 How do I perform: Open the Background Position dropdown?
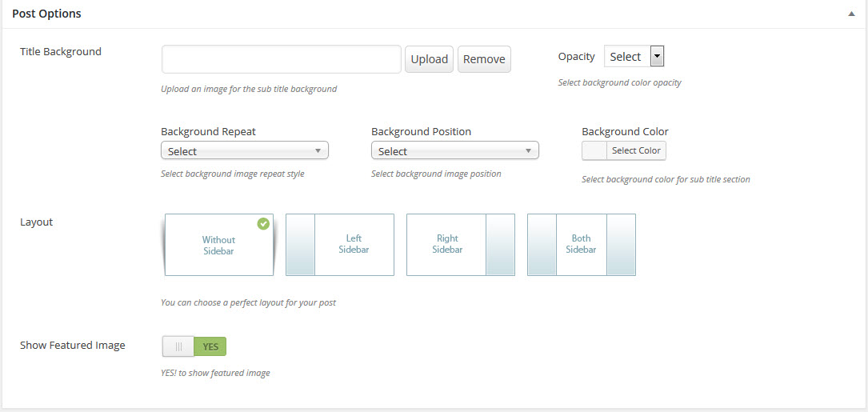[x=454, y=151]
